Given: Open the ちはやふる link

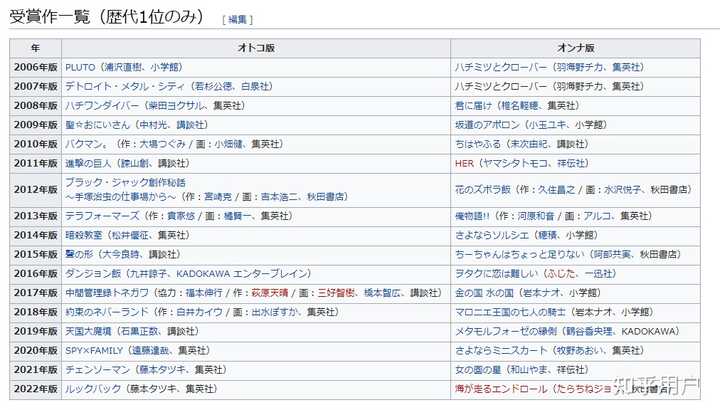Looking at the screenshot, I should click(478, 144).
